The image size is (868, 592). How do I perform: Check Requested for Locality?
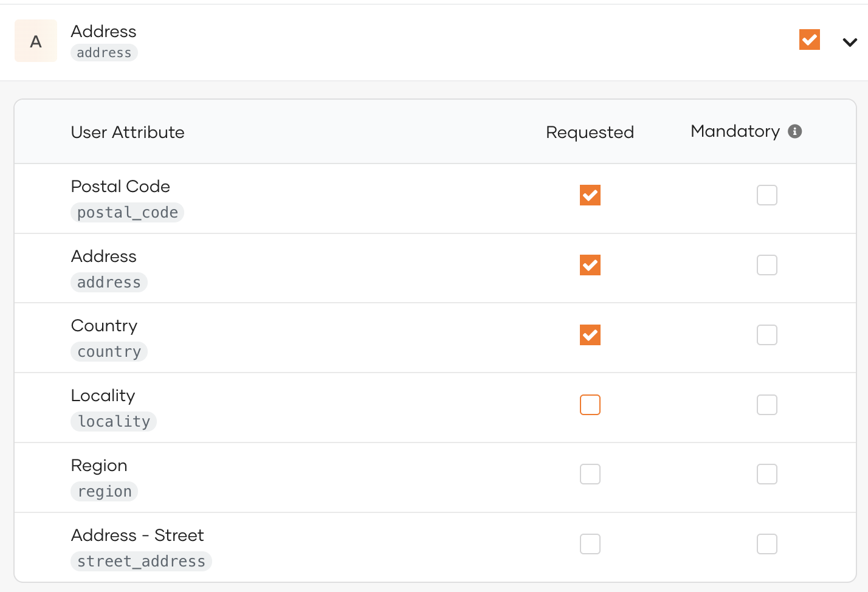(x=590, y=405)
